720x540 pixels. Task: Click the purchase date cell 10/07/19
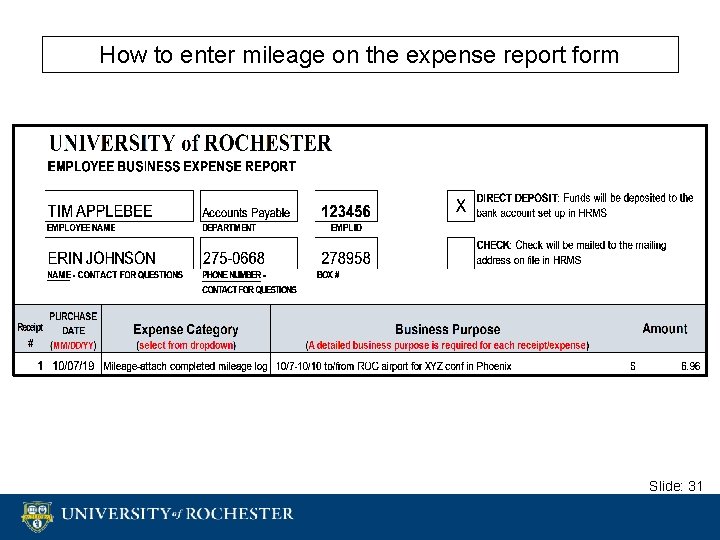point(73,366)
